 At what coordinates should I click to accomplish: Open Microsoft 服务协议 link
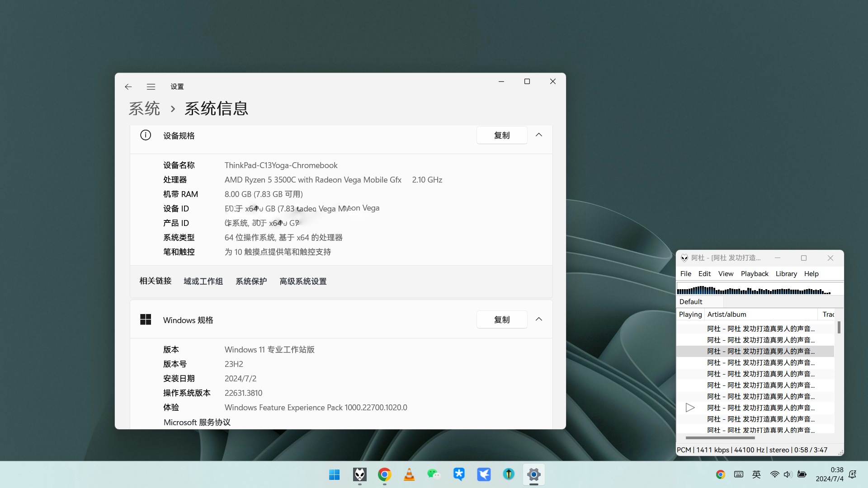click(x=197, y=422)
